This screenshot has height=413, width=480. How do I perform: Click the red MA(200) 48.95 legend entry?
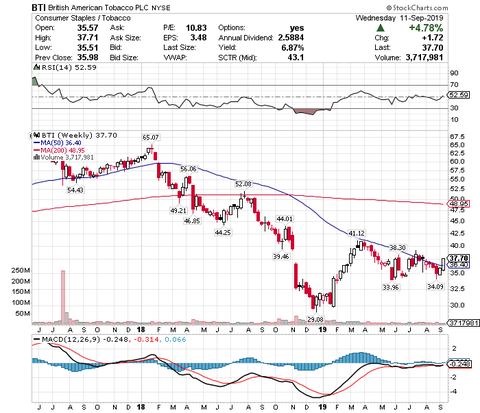(59, 150)
